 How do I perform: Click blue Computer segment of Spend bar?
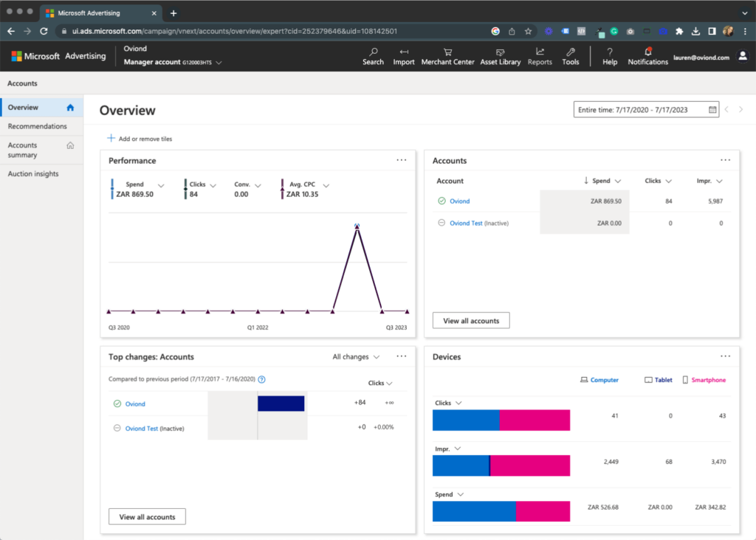pyautogui.click(x=474, y=511)
